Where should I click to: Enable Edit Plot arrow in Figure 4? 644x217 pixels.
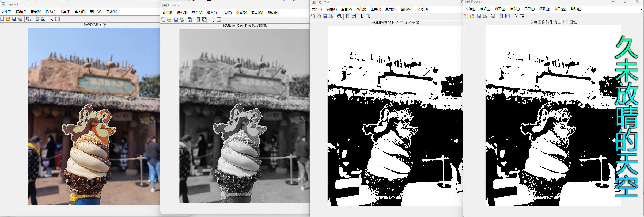pyautogui.click(x=516, y=16)
